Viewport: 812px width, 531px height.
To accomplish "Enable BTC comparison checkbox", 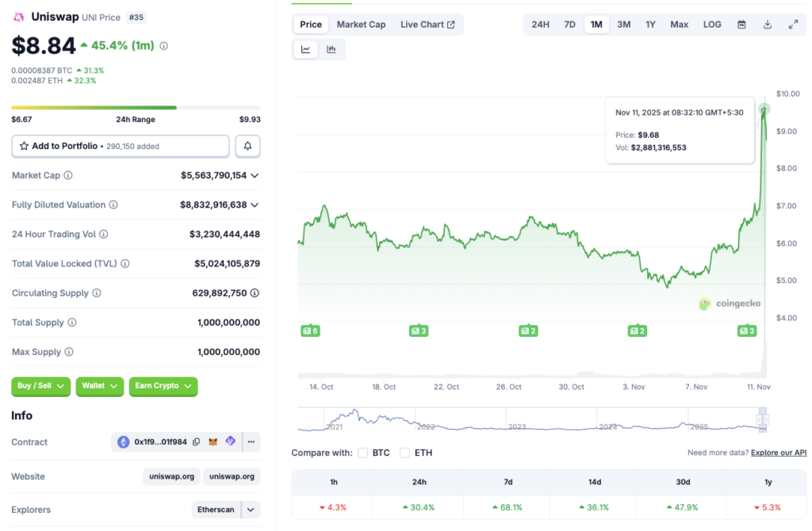I will pyautogui.click(x=362, y=453).
